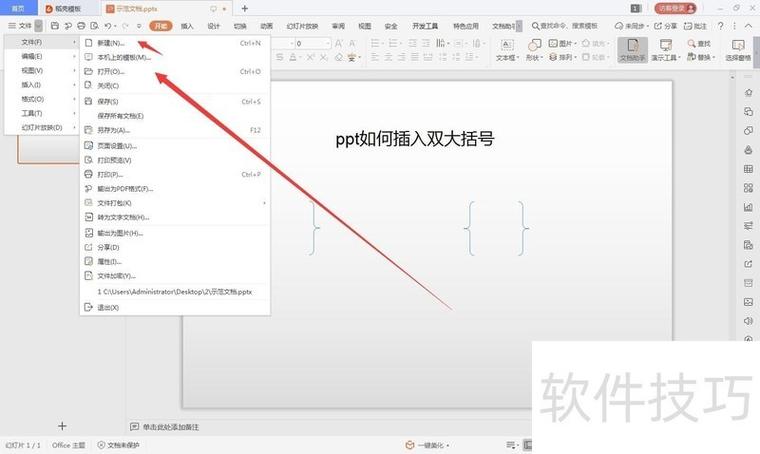This screenshot has height=454, width=760.
Task: Choose 输出为PDF格式(F) menu entry
Action: tap(174, 188)
